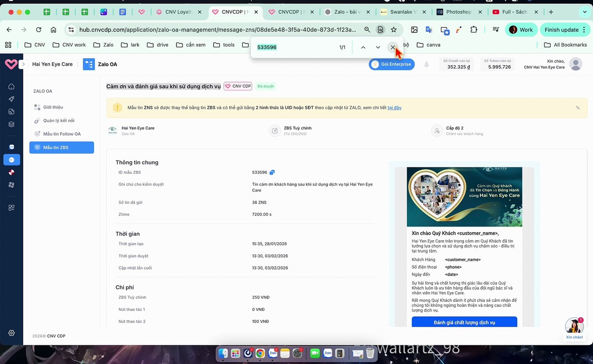The width and height of the screenshot is (593, 364).
Task: Open the stacked layers icon in the sidebar
Action: tap(11, 124)
